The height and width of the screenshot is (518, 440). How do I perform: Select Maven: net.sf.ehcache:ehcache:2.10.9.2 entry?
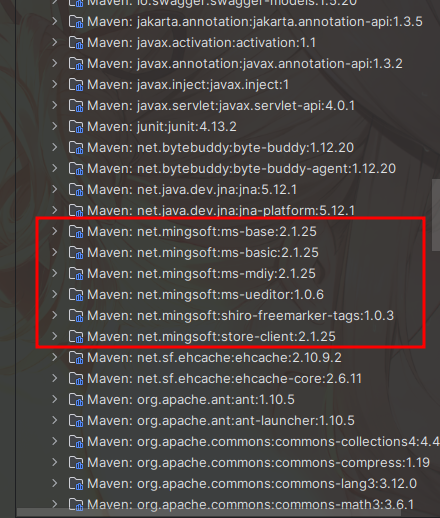tap(205, 358)
